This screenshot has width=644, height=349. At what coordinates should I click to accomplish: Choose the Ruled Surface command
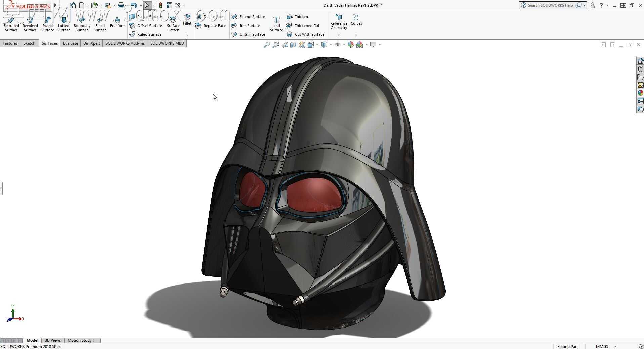(x=145, y=34)
